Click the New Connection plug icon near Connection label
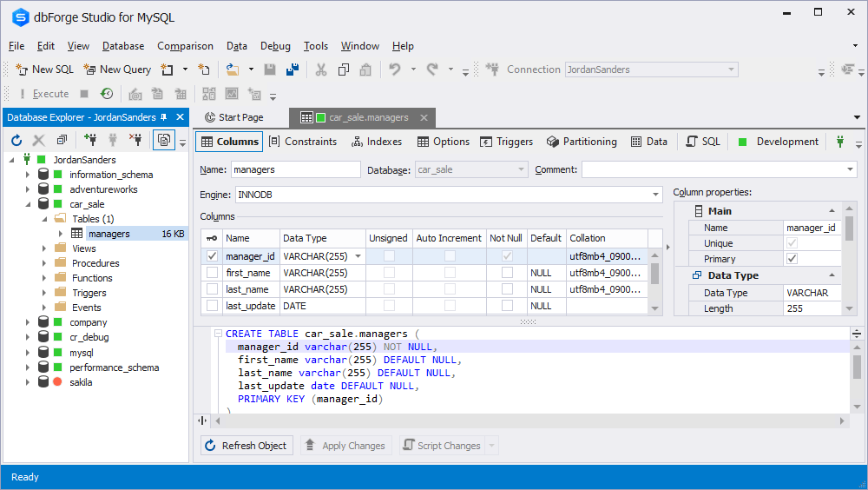Viewport: 868px width, 490px height. click(492, 70)
